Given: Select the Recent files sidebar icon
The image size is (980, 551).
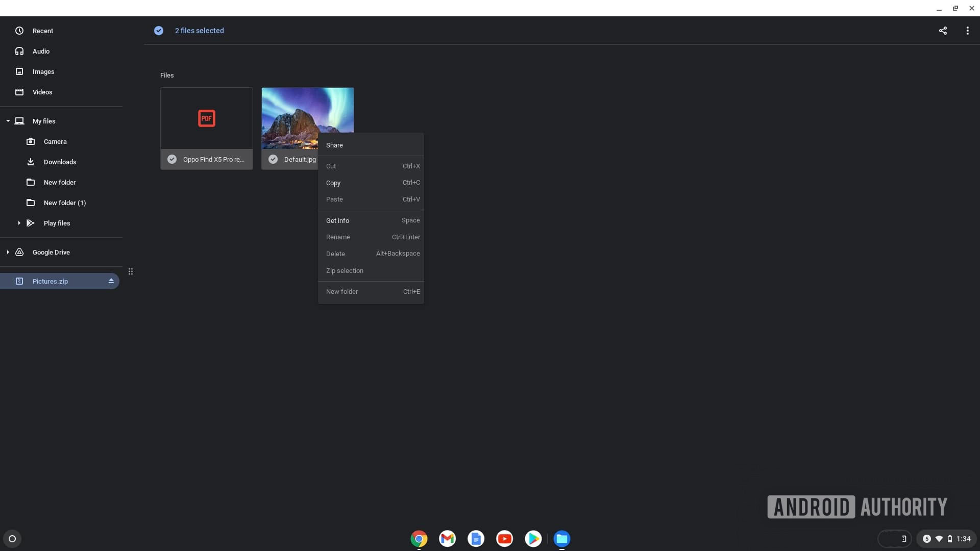Looking at the screenshot, I should point(18,30).
